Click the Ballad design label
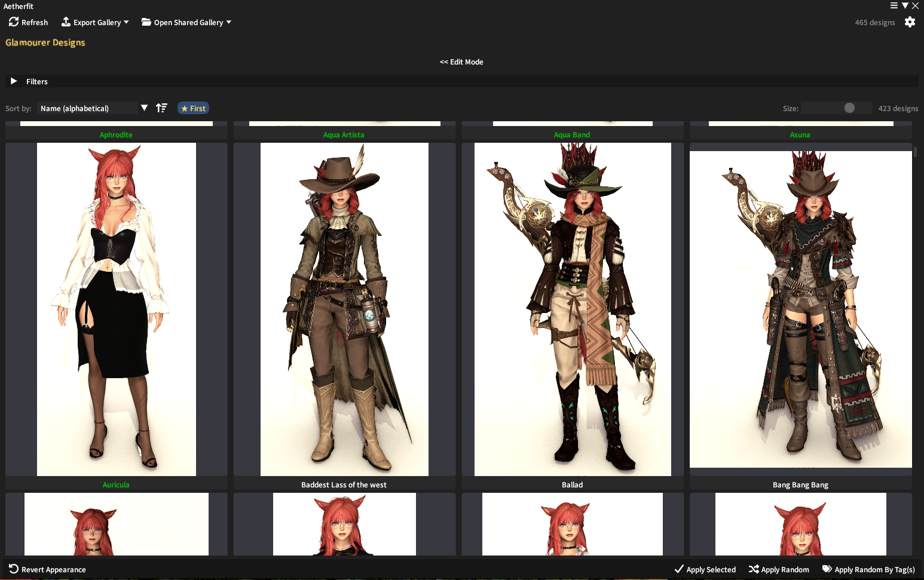The height and width of the screenshot is (580, 924). (572, 484)
